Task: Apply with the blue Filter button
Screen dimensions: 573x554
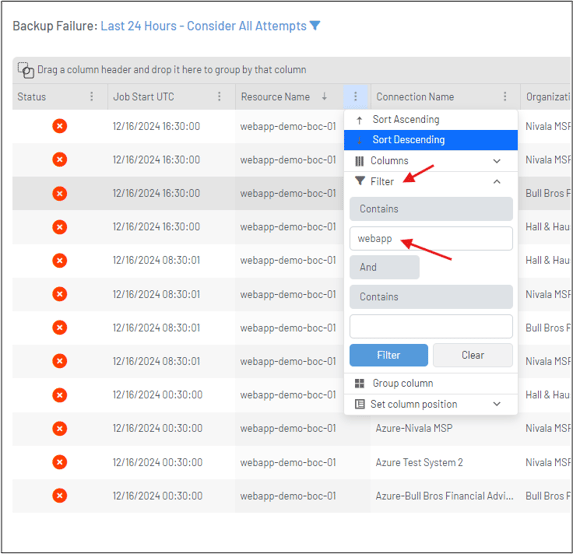Action: click(388, 355)
